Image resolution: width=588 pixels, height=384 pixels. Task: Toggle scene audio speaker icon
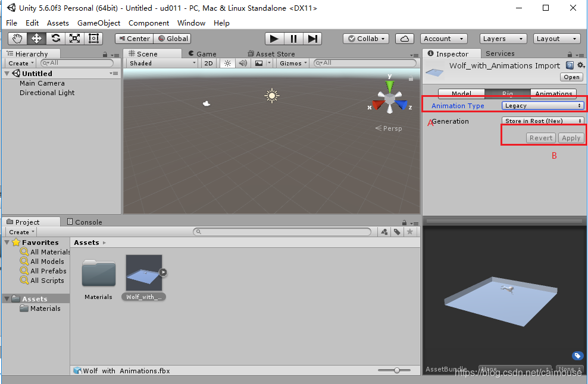click(x=243, y=64)
